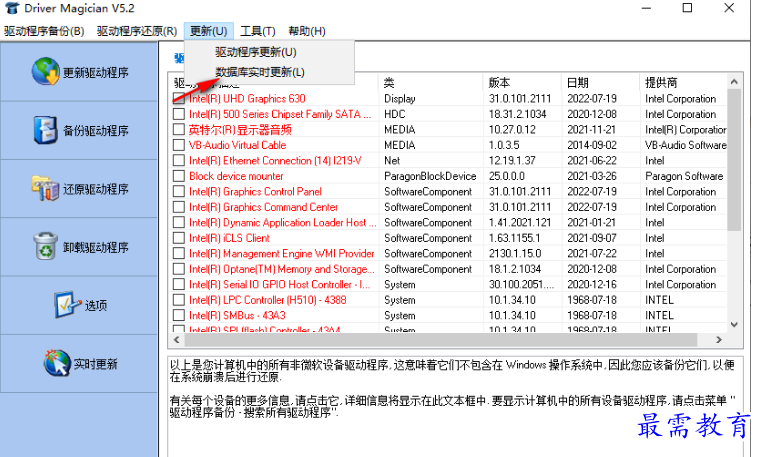Choose 数据库实时更新(L) from the menu
This screenshot has width=759, height=457.
[x=260, y=72]
